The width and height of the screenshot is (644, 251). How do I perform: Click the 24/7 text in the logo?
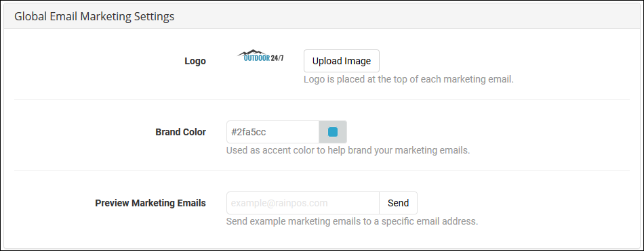coord(277,58)
